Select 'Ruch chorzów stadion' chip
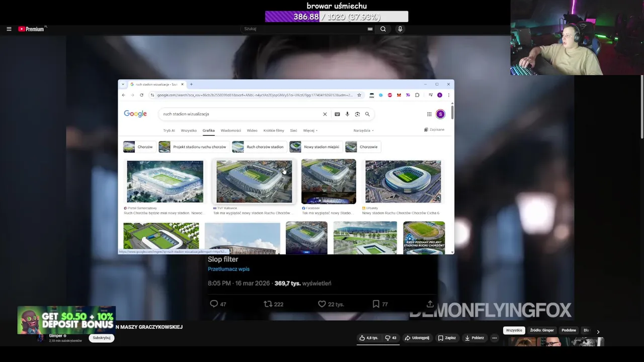Screen dimensions: 644x362 pos(259,147)
